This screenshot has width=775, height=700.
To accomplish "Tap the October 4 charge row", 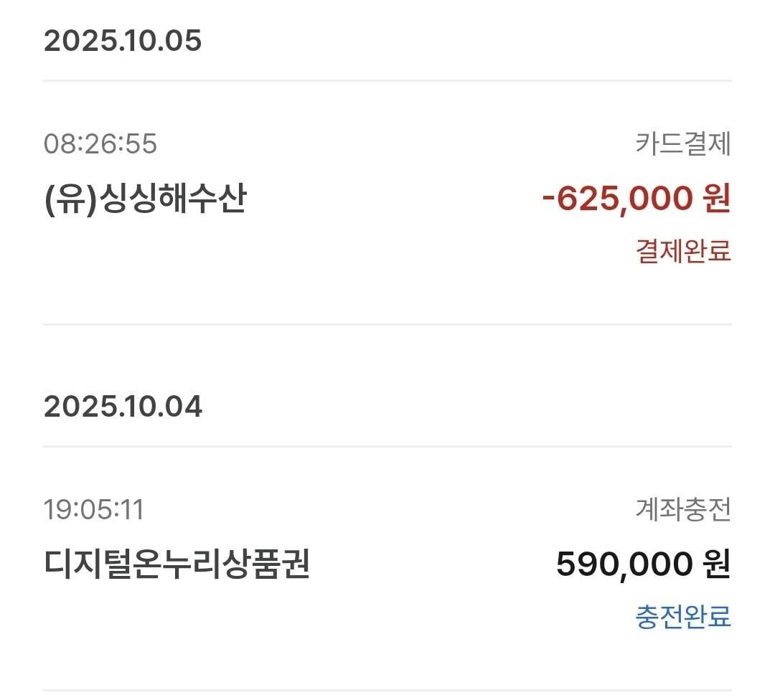I will pos(387,566).
